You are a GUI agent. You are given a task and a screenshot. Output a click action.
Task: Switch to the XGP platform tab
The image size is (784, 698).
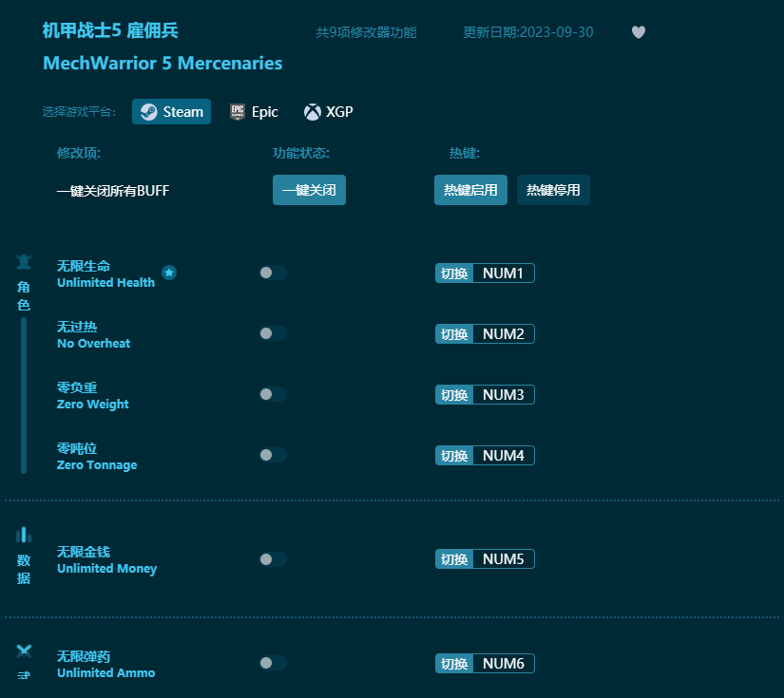point(328,111)
